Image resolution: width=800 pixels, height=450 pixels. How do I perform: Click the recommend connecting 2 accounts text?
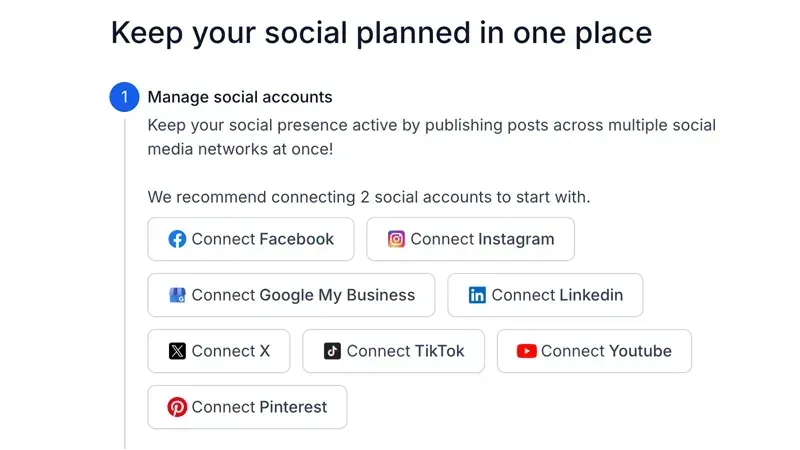click(369, 197)
